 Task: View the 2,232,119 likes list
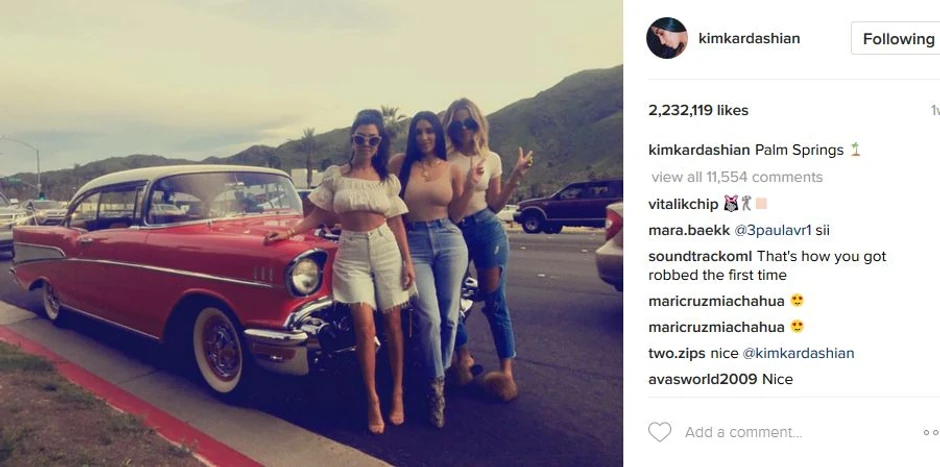(x=698, y=110)
